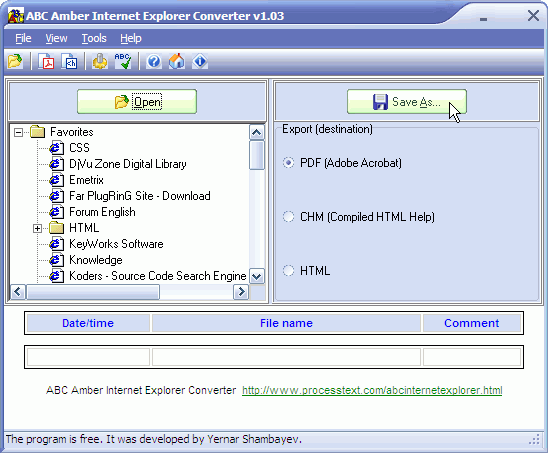Click the blue info about icon

pos(200,62)
